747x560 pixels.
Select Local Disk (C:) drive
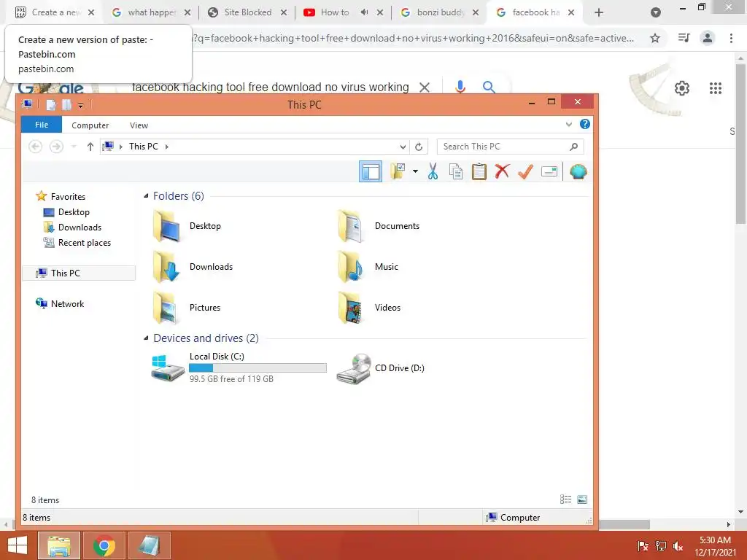(x=239, y=367)
